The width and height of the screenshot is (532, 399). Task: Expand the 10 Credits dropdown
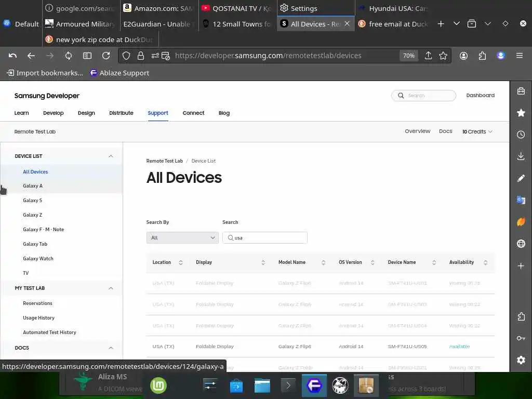click(477, 131)
